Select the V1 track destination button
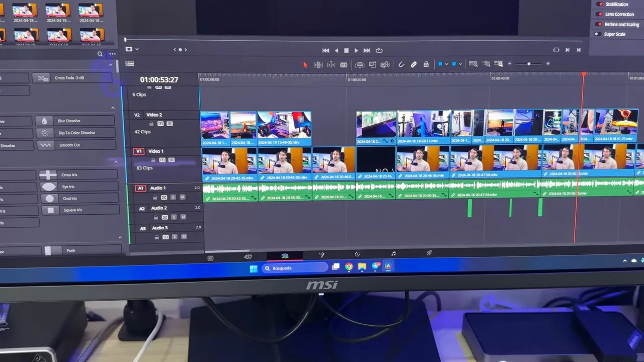The image size is (644, 362). pos(139,151)
